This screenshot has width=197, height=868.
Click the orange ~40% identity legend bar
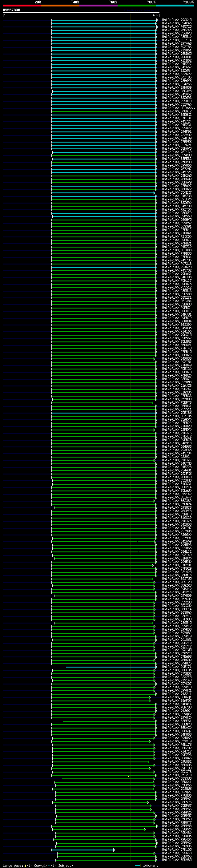60,6
